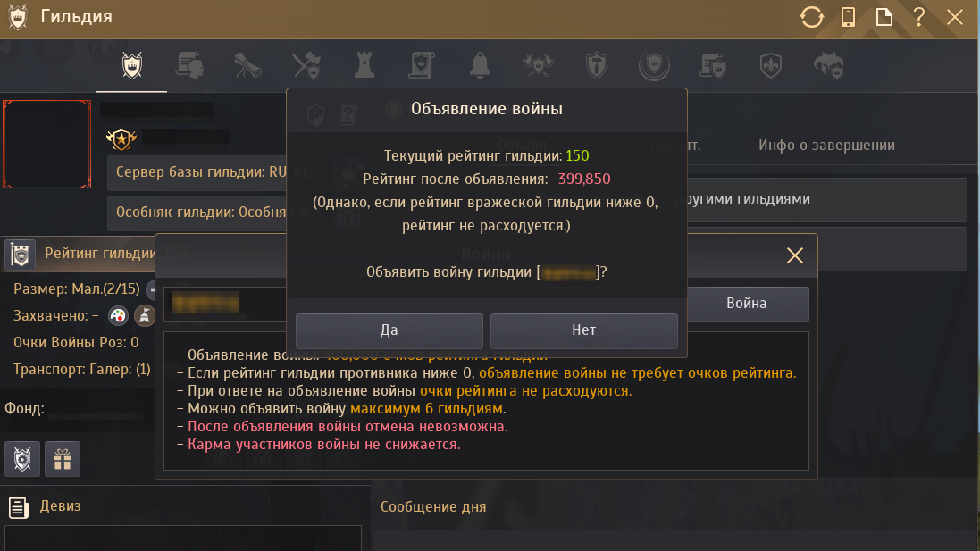Click the guild rating banner icon
The width and height of the screenshot is (980, 551).
pyautogui.click(x=20, y=255)
